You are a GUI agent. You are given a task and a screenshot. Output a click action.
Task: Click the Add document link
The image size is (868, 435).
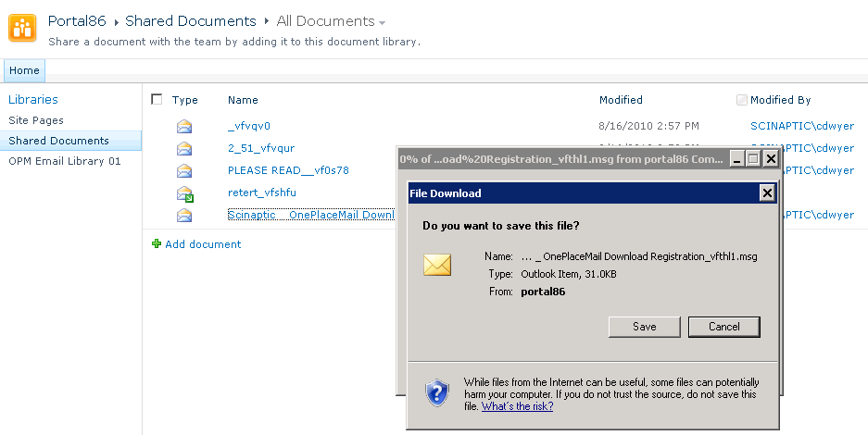(x=203, y=244)
